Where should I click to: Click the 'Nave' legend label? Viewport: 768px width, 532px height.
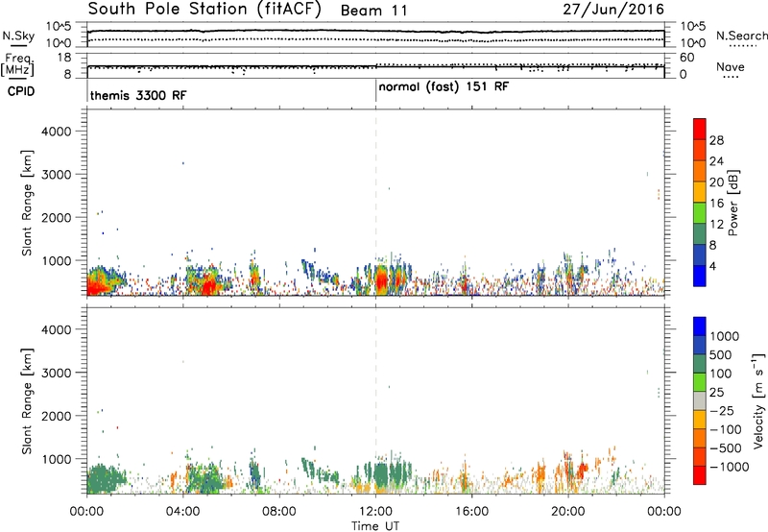tap(731, 66)
